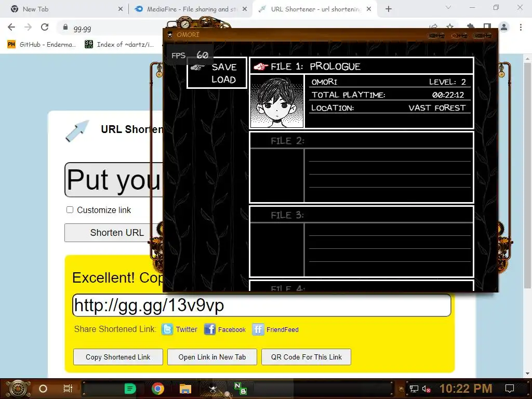This screenshot has width=532, height=399.
Task: Click the Shorten URL button
Action: [x=113, y=233]
